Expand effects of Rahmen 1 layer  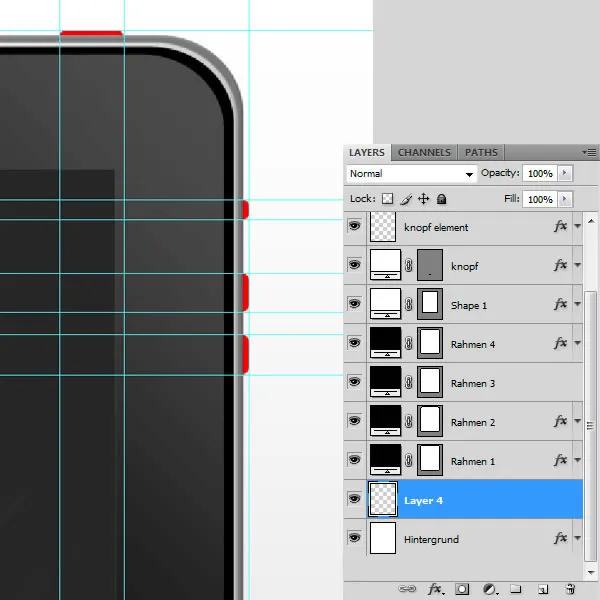(577, 460)
